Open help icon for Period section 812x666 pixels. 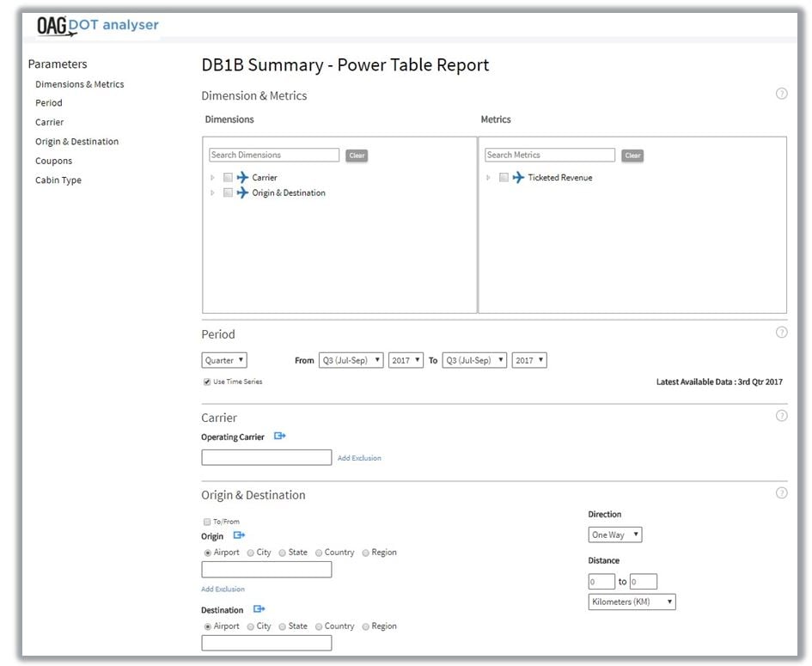(x=781, y=333)
